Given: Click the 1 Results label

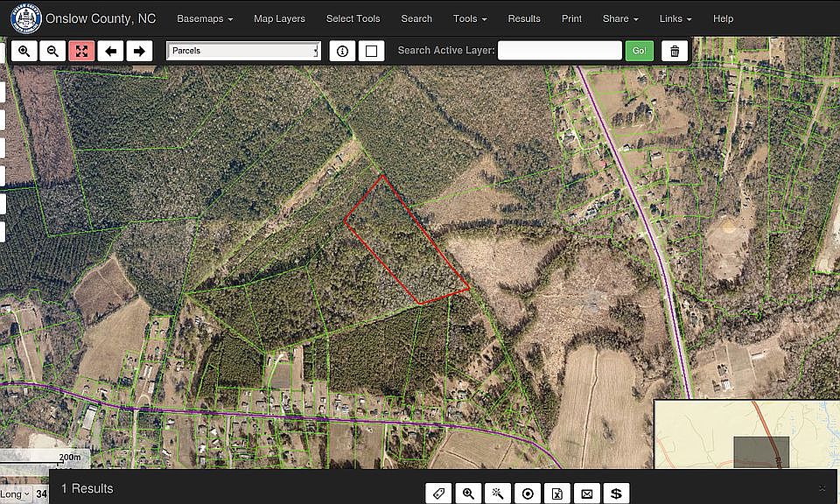Looking at the screenshot, I should click(87, 488).
